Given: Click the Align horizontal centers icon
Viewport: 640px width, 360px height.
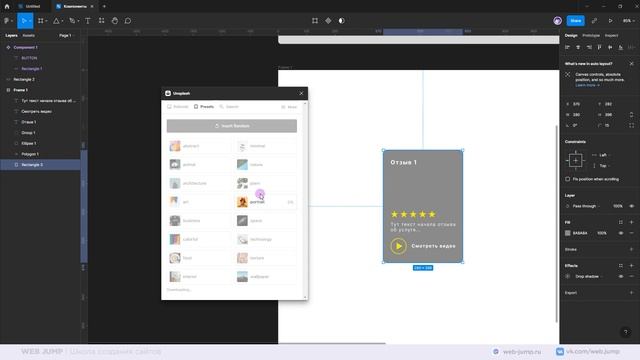Looking at the screenshot, I should click(x=578, y=47).
